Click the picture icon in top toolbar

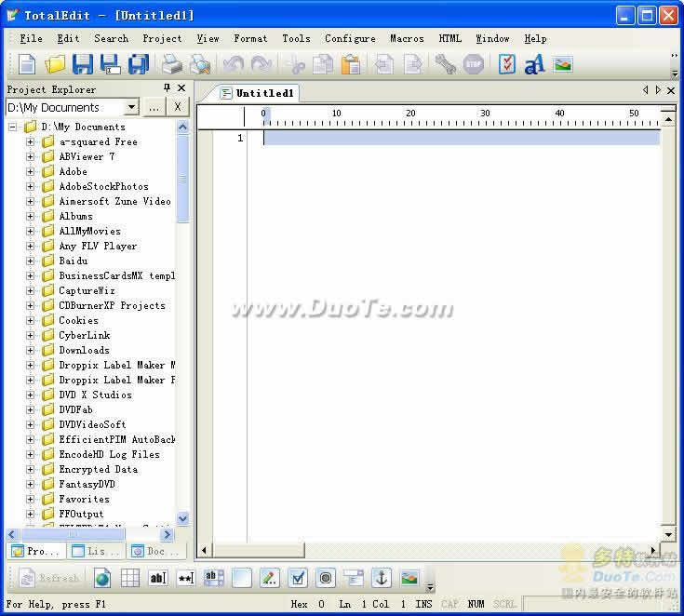(563, 65)
